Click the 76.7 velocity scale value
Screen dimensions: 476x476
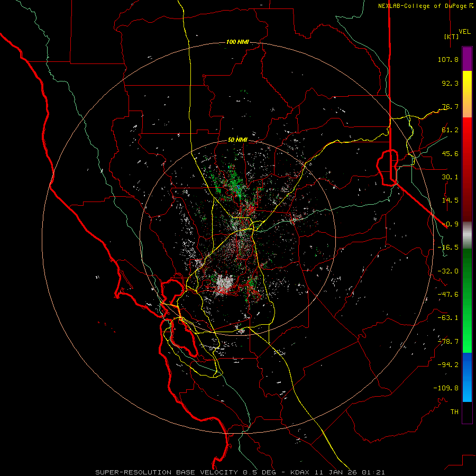pyautogui.click(x=450, y=106)
